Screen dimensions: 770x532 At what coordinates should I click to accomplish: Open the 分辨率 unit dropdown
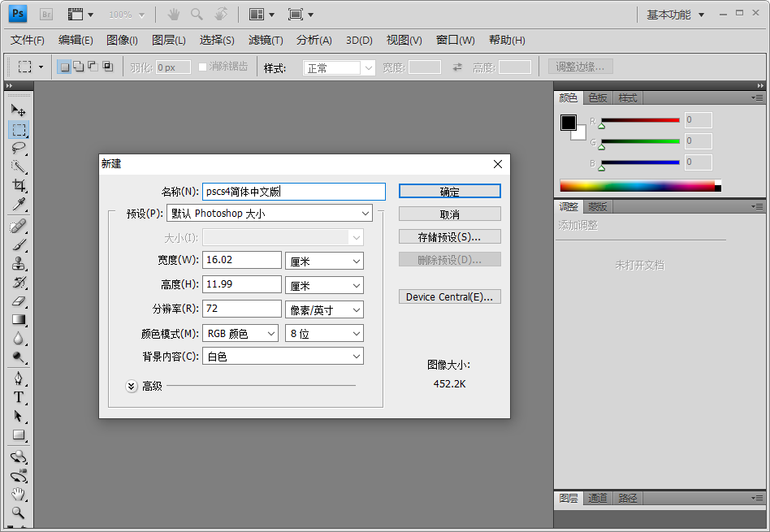pyautogui.click(x=324, y=310)
